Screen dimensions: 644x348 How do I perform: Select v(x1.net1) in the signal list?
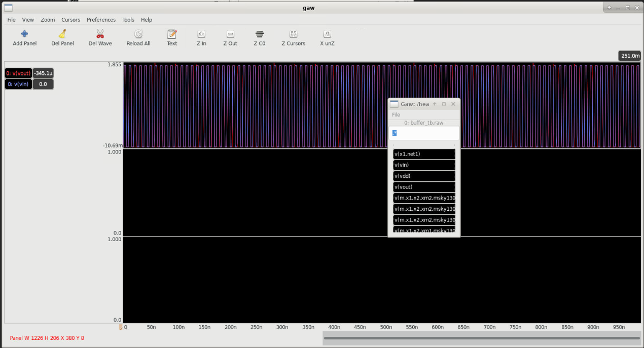click(424, 154)
